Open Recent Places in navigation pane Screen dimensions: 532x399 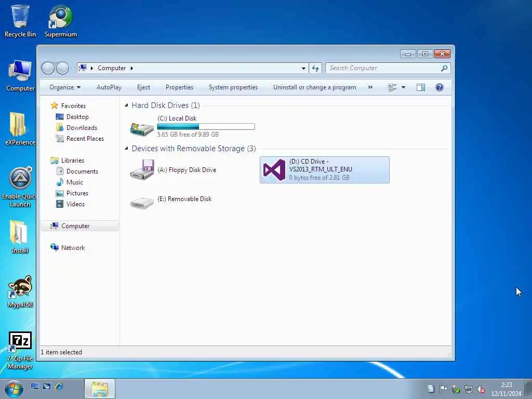(x=85, y=138)
